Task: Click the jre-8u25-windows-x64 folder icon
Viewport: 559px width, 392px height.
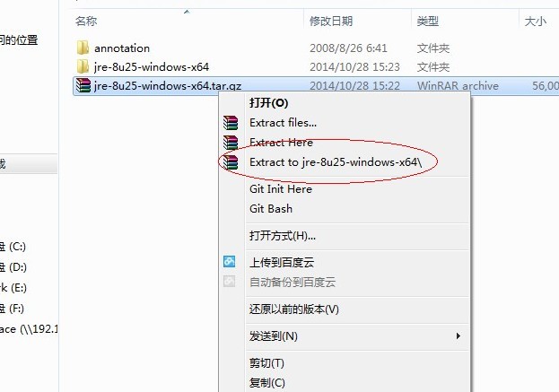Action: 83,66
